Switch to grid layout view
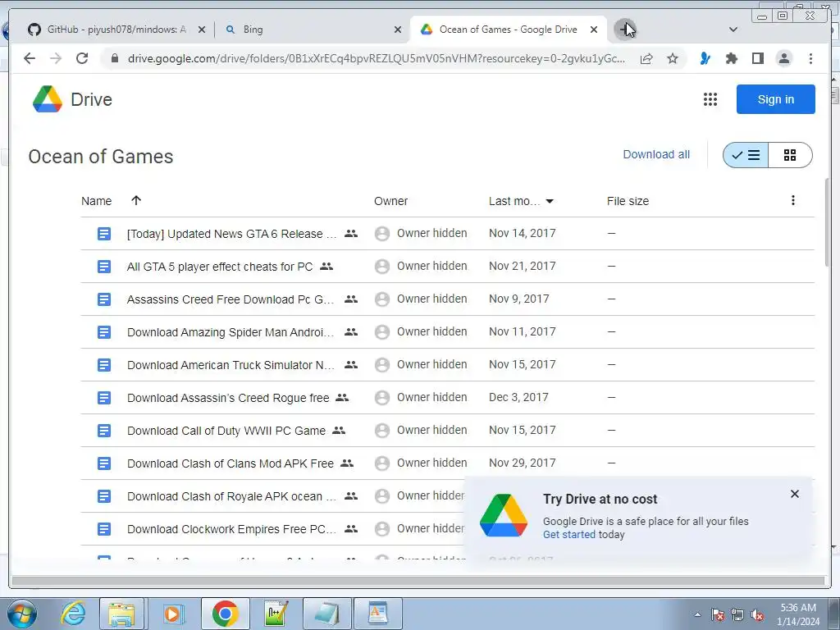The width and height of the screenshot is (840, 630). coord(790,155)
